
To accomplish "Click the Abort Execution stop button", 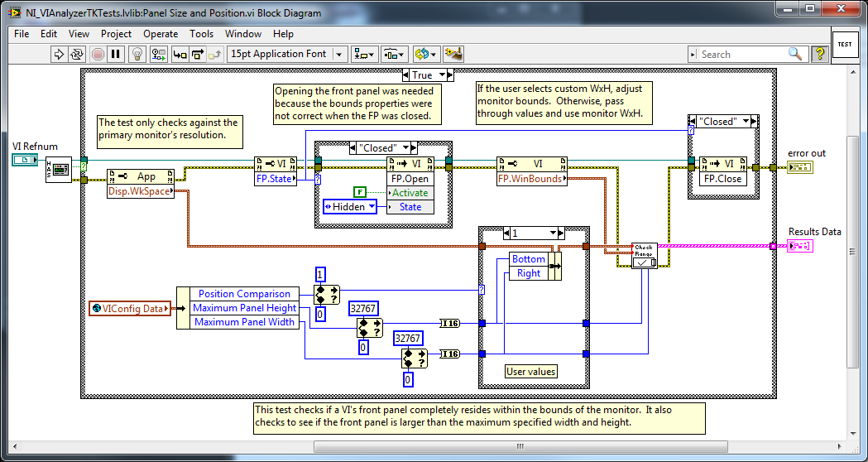I will coord(98,55).
